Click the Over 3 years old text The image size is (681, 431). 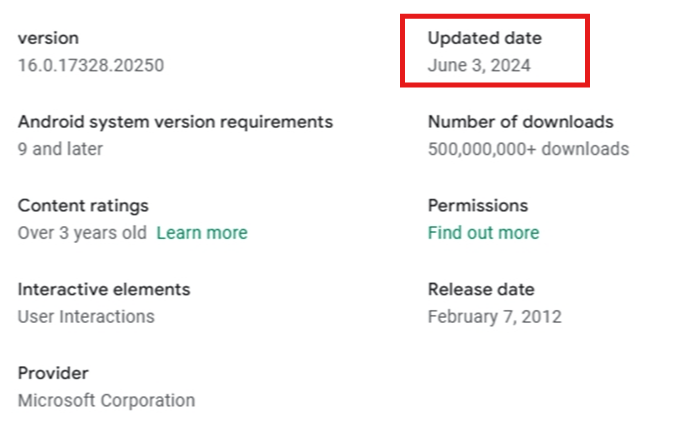pos(82,233)
